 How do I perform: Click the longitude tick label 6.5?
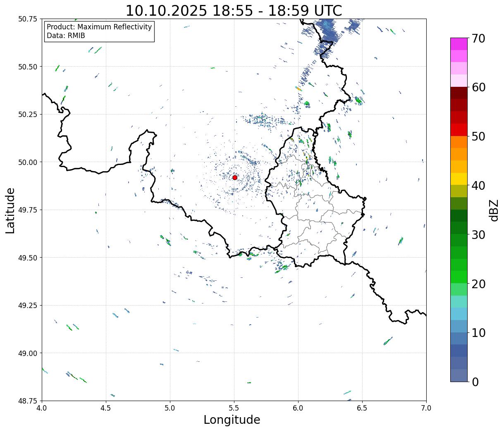coord(362,408)
